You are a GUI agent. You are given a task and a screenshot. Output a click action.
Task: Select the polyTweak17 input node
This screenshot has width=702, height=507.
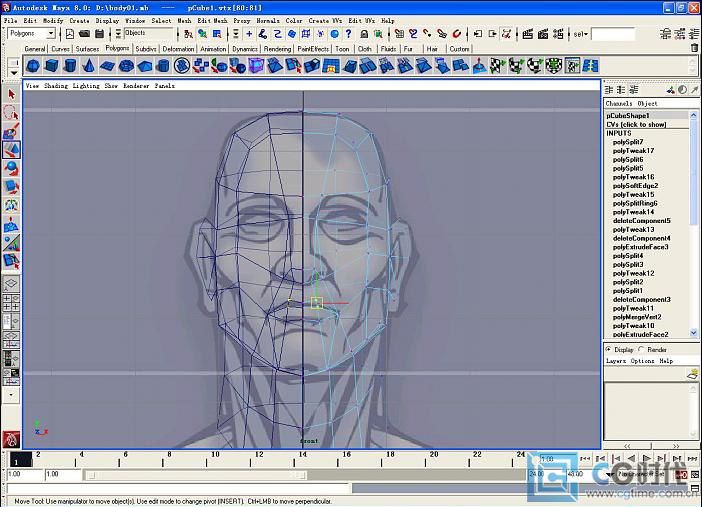pos(634,151)
